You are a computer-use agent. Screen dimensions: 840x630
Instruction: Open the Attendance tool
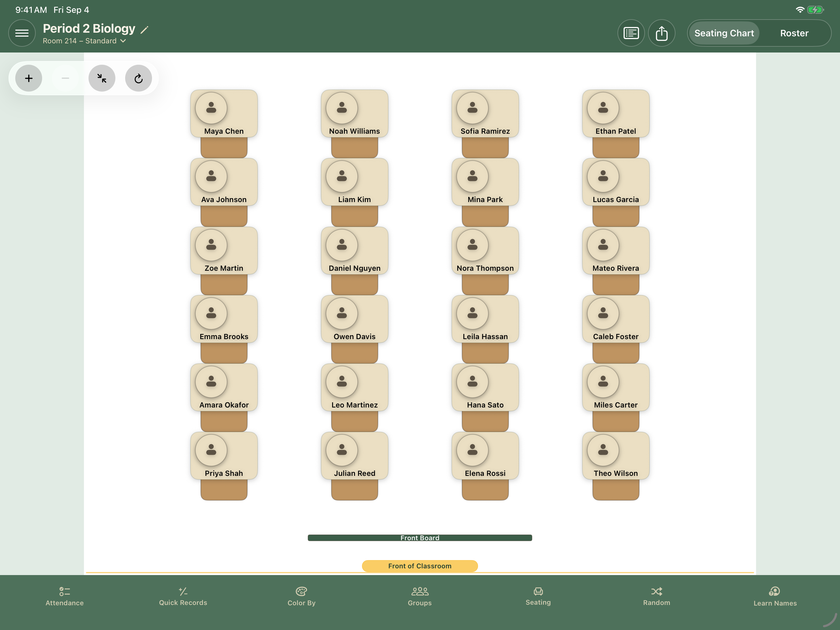coord(65,597)
